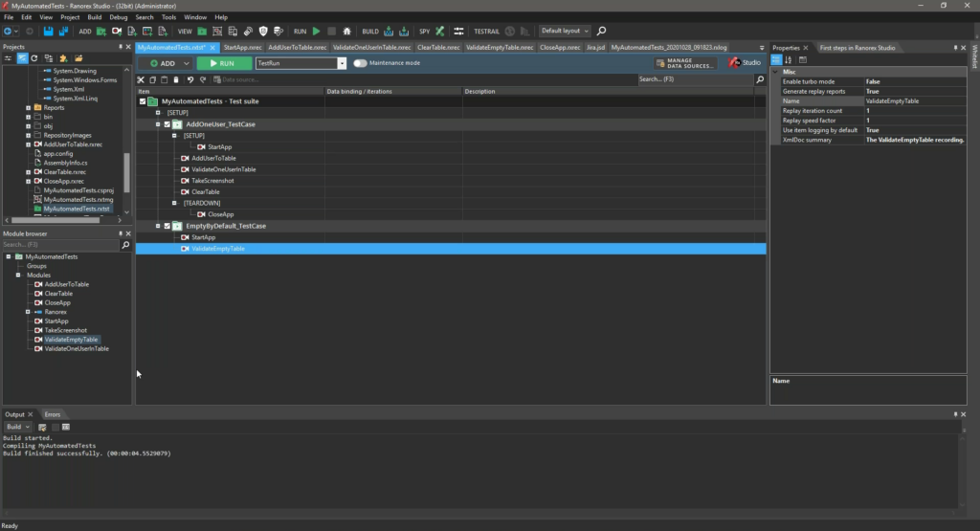The image size is (980, 531).
Task: Click the Save icon in main toolbar
Action: point(48,31)
